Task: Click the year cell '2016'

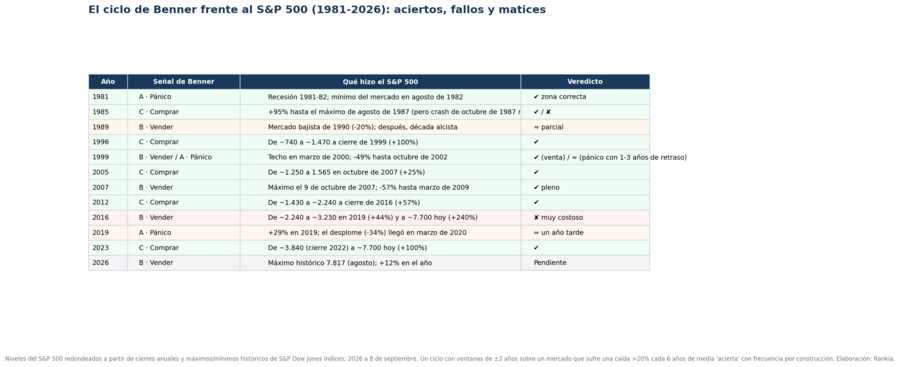Action: pyautogui.click(x=108, y=218)
